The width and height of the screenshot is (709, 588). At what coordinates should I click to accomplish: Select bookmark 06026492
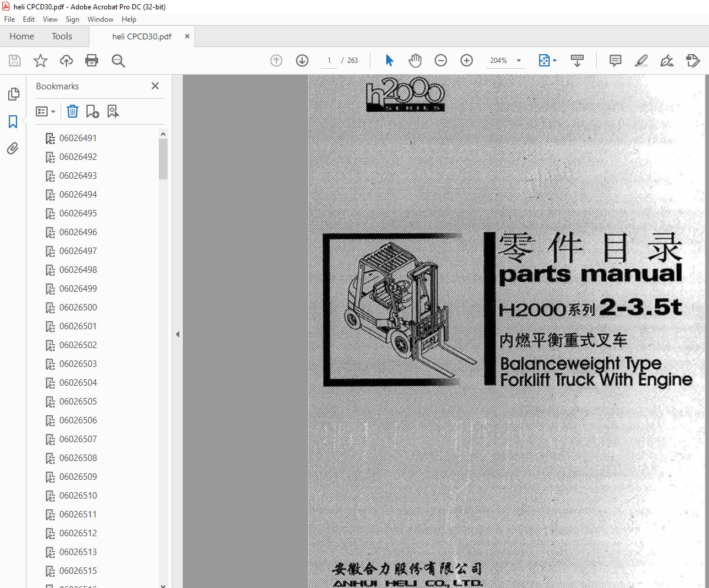[x=78, y=157]
